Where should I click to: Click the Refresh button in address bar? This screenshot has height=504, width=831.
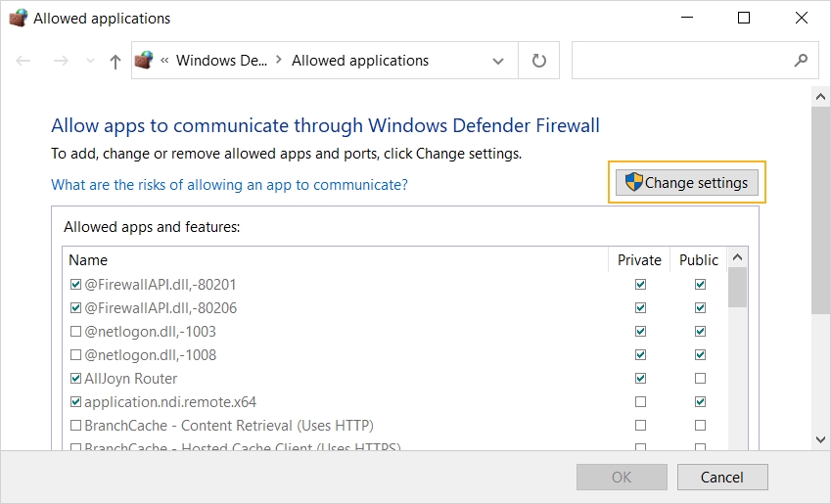tap(538, 61)
